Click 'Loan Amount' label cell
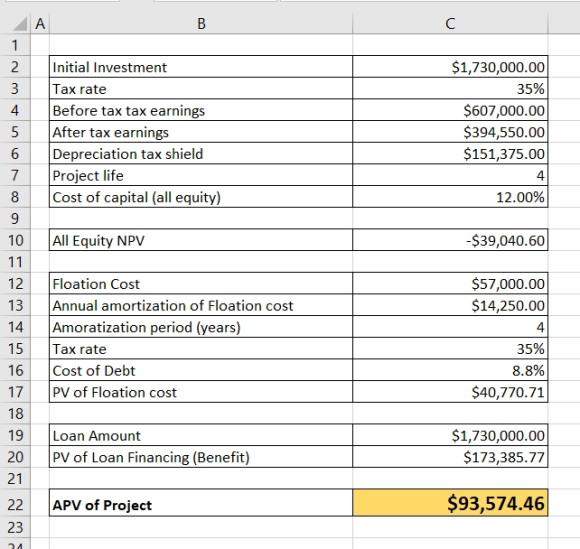The height and width of the screenshot is (549, 580). click(201, 435)
